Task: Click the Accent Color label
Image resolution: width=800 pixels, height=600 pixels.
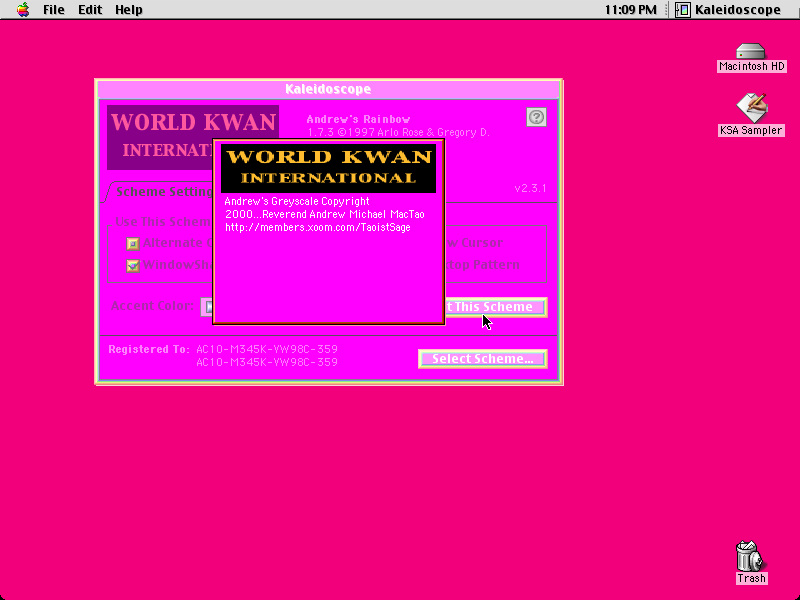Action: 152,306
